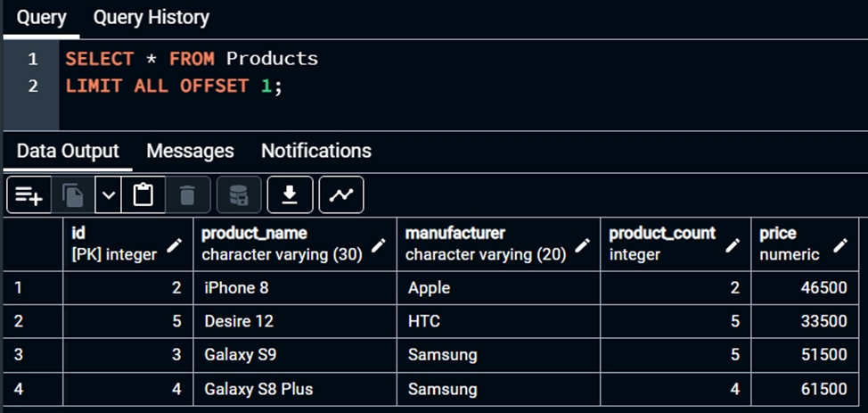868x413 pixels.
Task: Click the Add row icon
Action: click(x=29, y=195)
